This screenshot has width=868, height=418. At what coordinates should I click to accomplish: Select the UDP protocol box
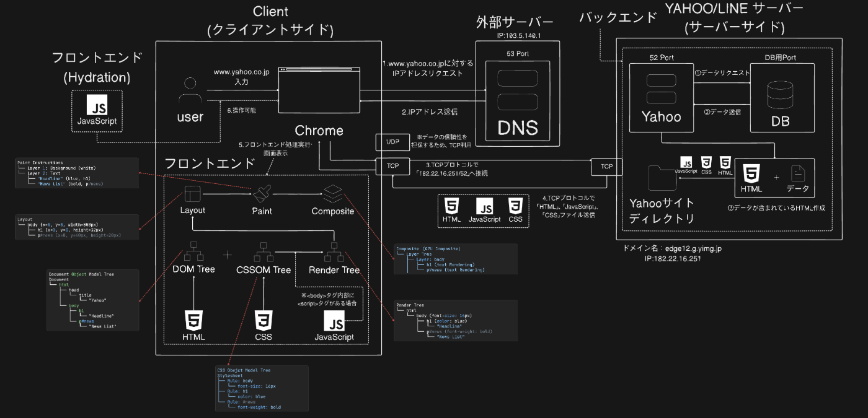pos(392,142)
